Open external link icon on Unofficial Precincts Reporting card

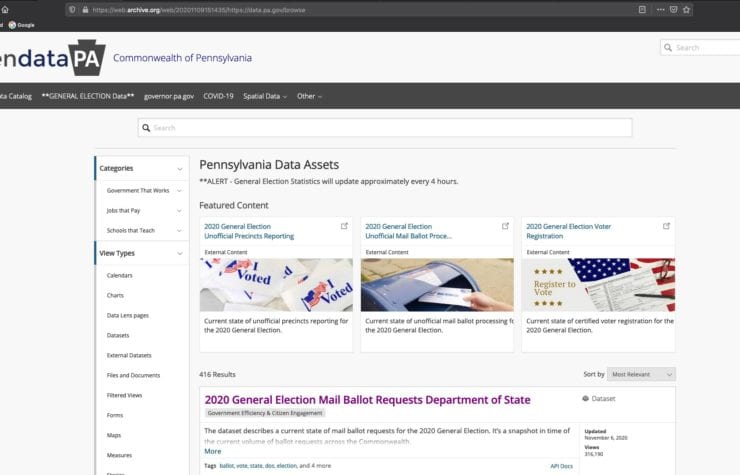tap(344, 226)
